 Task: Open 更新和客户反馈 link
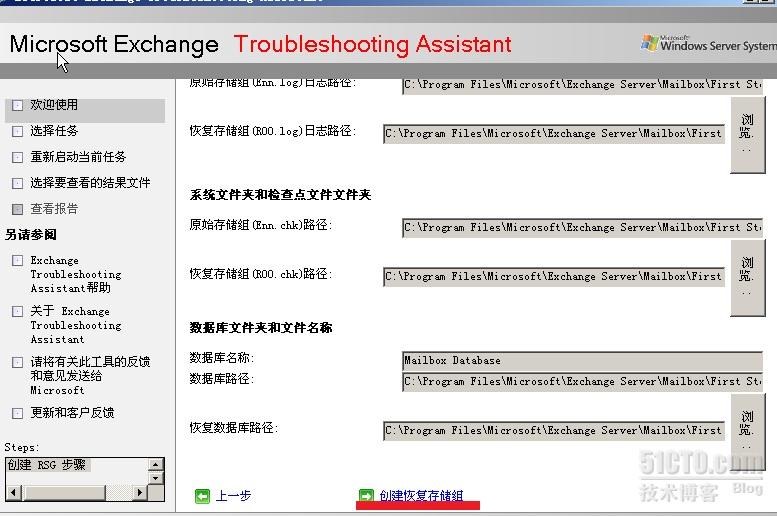72,412
